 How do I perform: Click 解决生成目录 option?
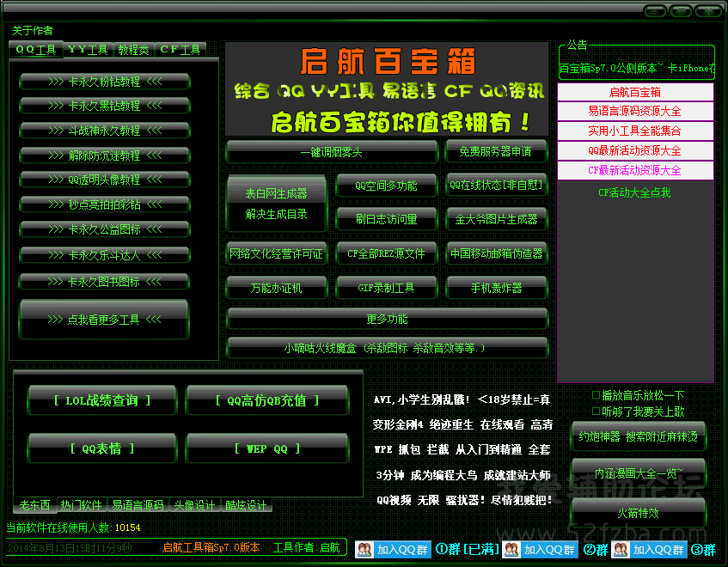point(277,214)
